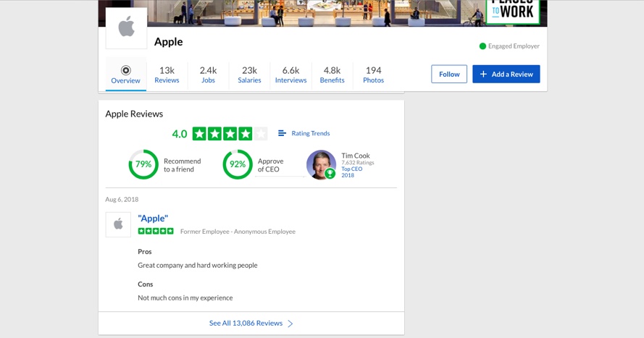
Task: Click the Approve of CEO label
Action: point(271,165)
